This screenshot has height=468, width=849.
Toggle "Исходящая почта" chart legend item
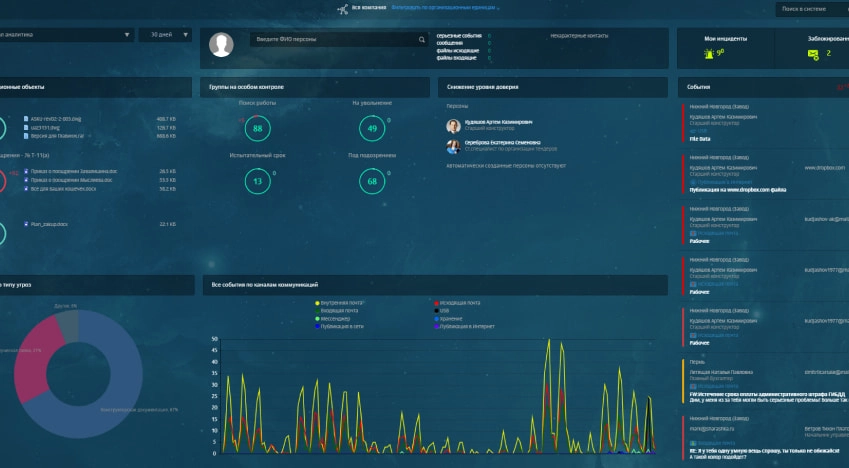pyautogui.click(x=456, y=303)
